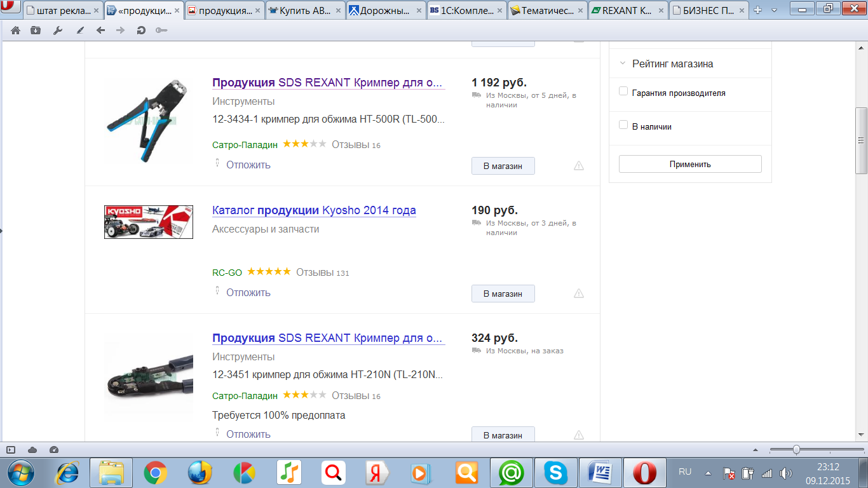
Task: Report the 324 руб. offer with the warning icon
Action: pos(579,435)
